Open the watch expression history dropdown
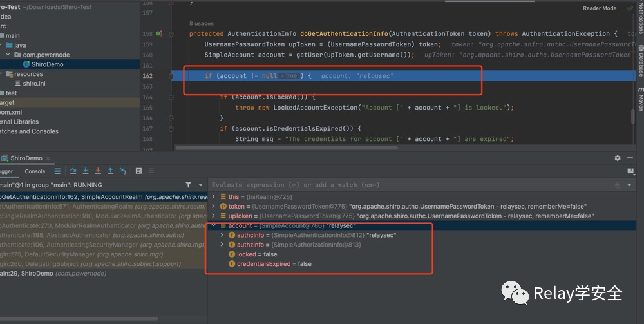The image size is (644, 324). (x=629, y=186)
